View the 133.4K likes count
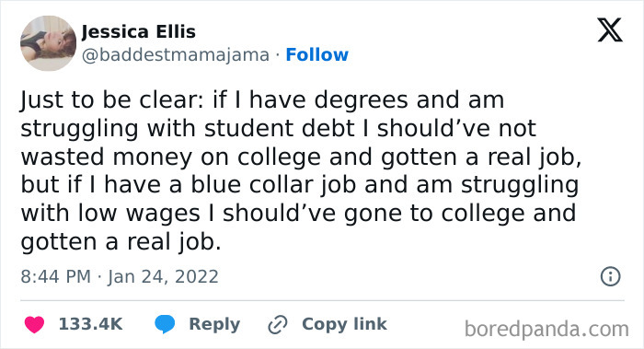This screenshot has width=644, height=349. [91, 324]
